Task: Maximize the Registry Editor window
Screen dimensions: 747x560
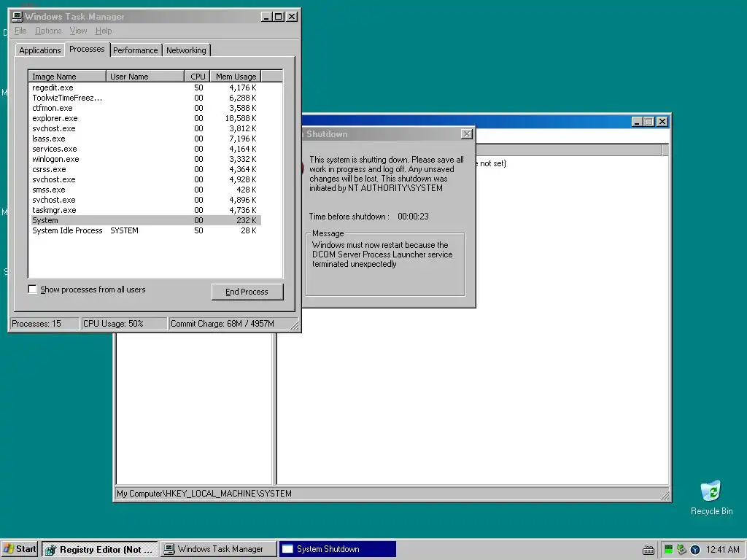Action: 649,122
